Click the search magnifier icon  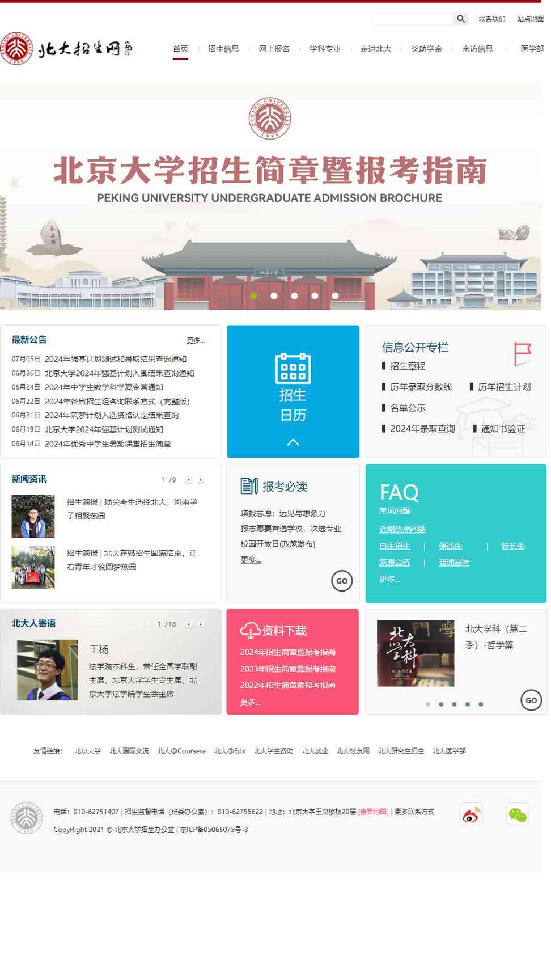pos(461,19)
